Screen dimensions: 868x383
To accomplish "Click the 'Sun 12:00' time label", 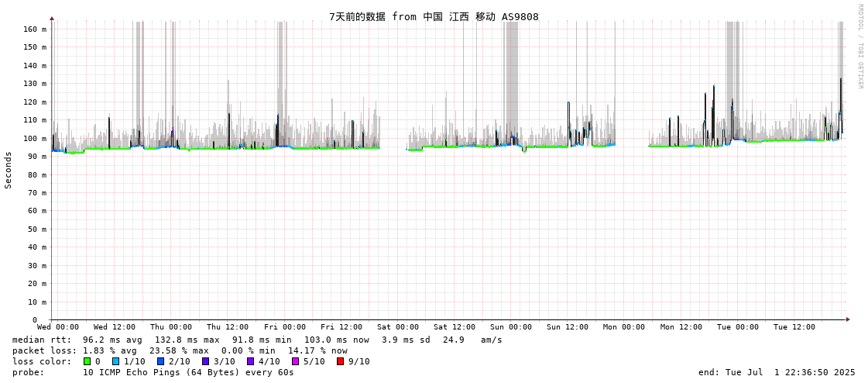I will (568, 327).
